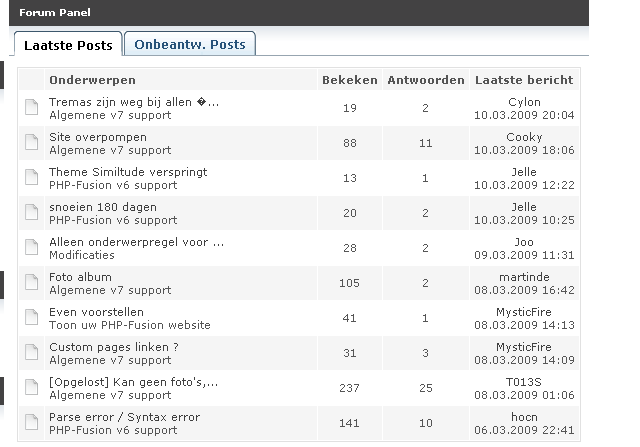
Task: View profile of user Cooky
Action: (x=524, y=137)
